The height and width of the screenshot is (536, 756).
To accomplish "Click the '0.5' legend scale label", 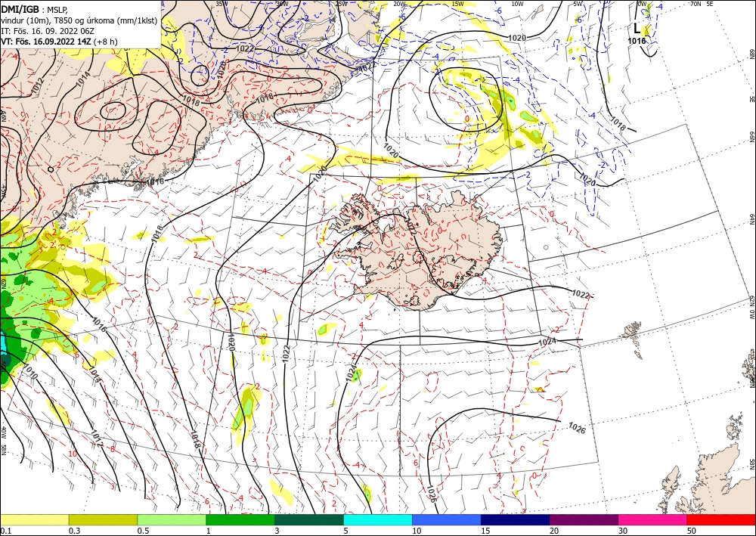I will click(x=143, y=531).
